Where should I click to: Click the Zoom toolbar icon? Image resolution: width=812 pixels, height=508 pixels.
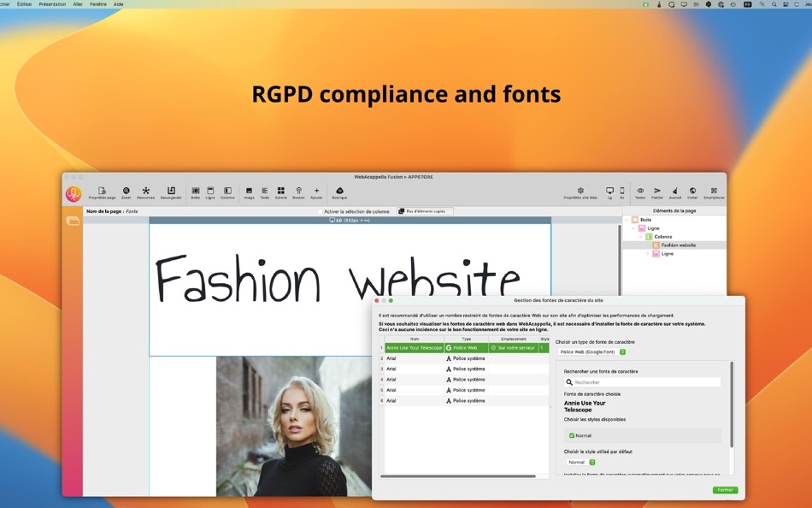coord(126,192)
